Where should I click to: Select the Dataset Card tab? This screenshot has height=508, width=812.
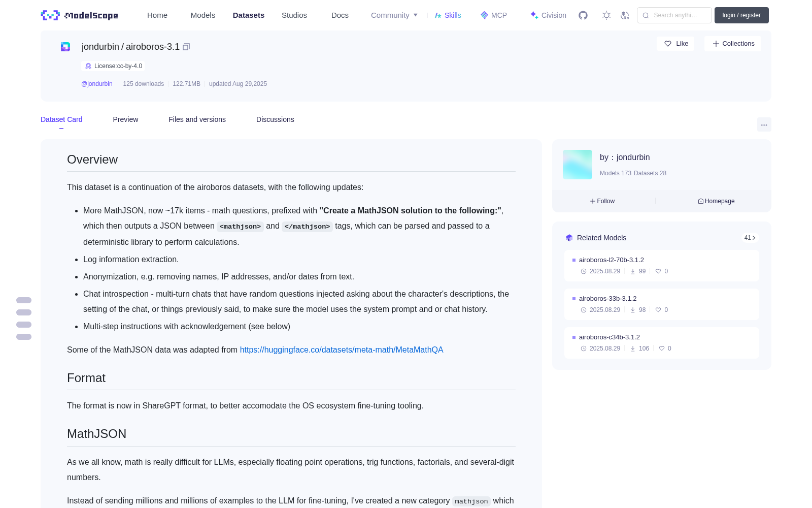pos(61,119)
